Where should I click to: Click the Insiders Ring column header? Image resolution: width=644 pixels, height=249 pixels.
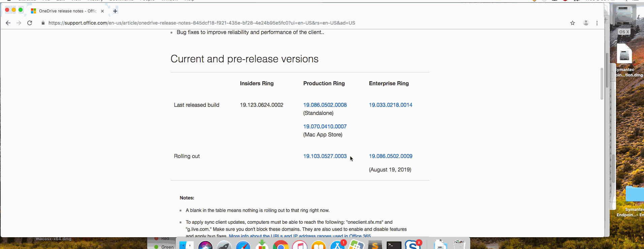pos(257,83)
